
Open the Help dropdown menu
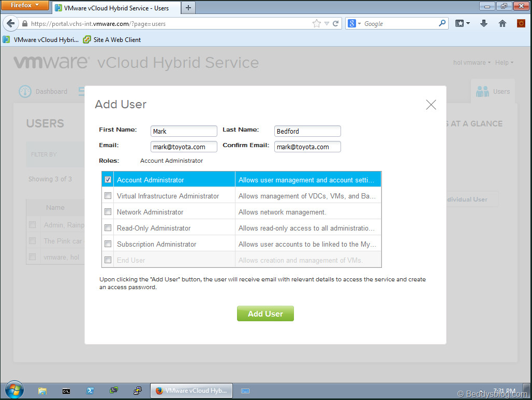(504, 63)
